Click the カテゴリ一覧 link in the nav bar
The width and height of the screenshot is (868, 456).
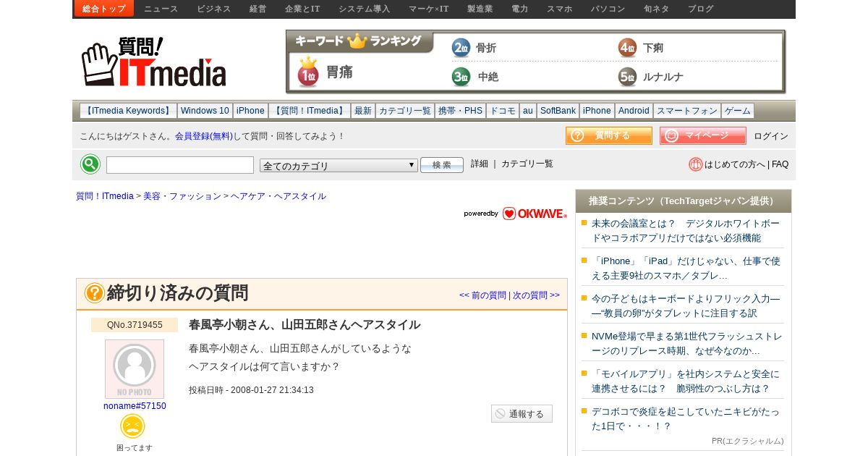pyautogui.click(x=405, y=111)
